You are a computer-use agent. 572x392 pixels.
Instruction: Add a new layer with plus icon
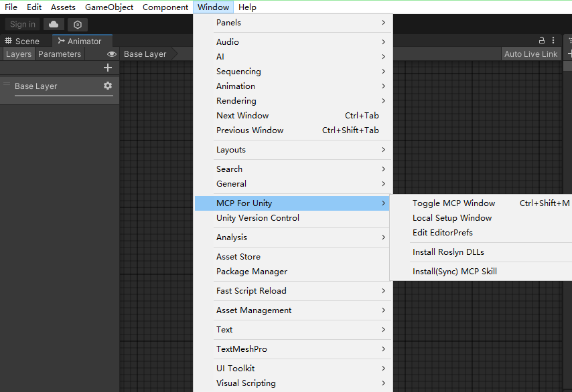108,68
